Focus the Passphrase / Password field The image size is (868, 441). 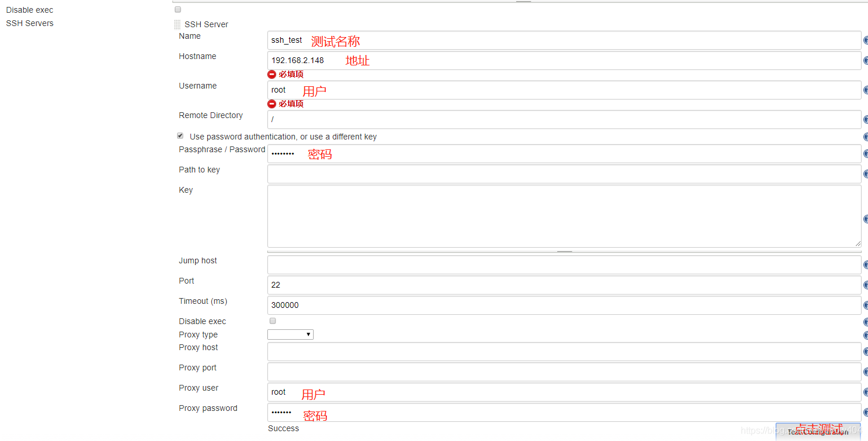(564, 154)
